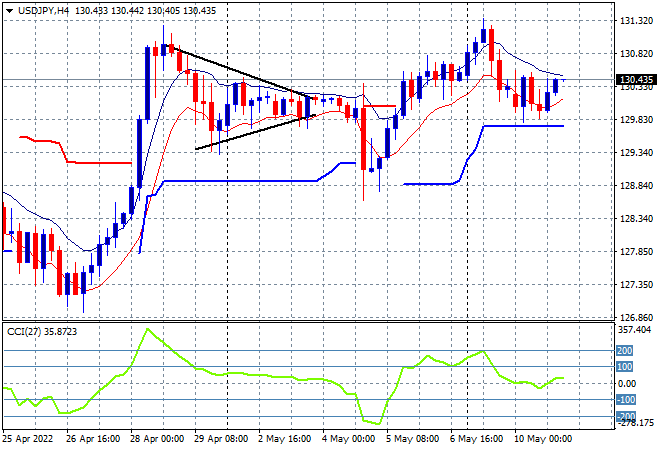Viewport: 660px width, 450px height.
Task: Select the CCI(27) 35.8723 indicator label
Action: tap(42, 332)
